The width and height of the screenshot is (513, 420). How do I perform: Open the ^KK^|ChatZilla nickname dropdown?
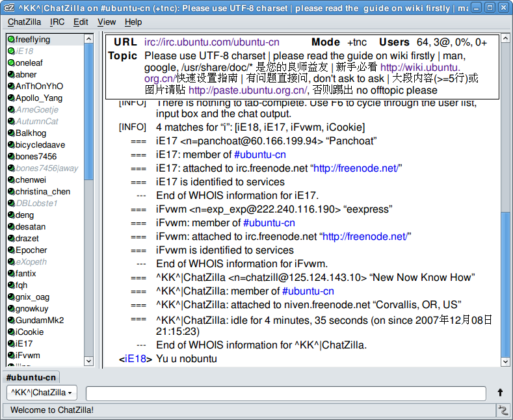click(x=42, y=393)
